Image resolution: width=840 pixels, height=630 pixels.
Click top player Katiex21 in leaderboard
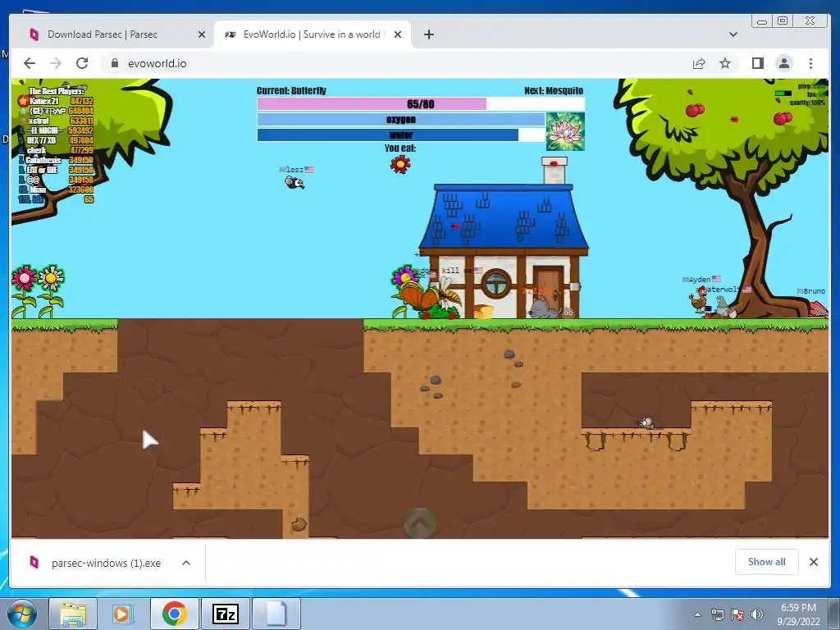56,101
